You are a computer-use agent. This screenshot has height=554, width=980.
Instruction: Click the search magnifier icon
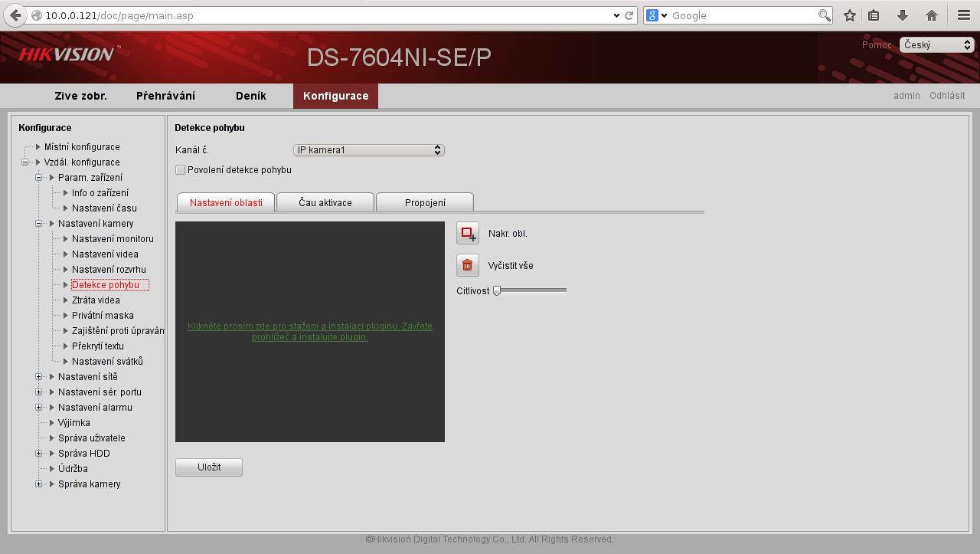point(824,15)
